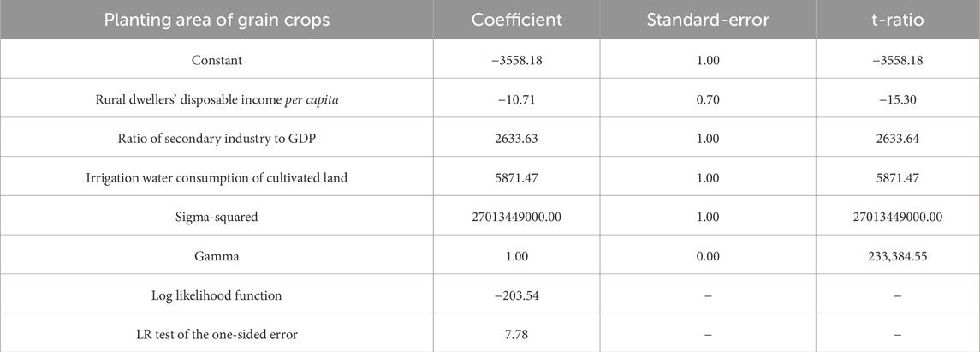Viewport: 980px width, 352px height.
Task: Select the Constant row label
Action: 217,61
